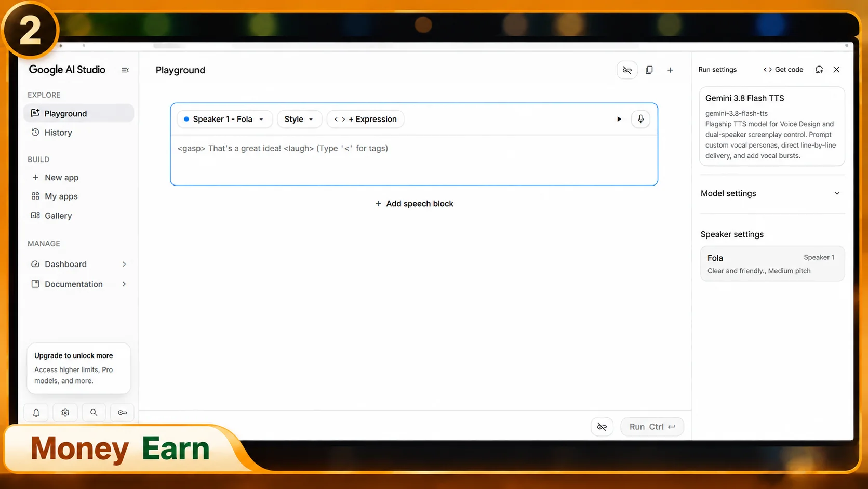This screenshot has height=489, width=868.
Task: Toggle the crossed-out icon in the Playground header
Action: [x=627, y=70]
